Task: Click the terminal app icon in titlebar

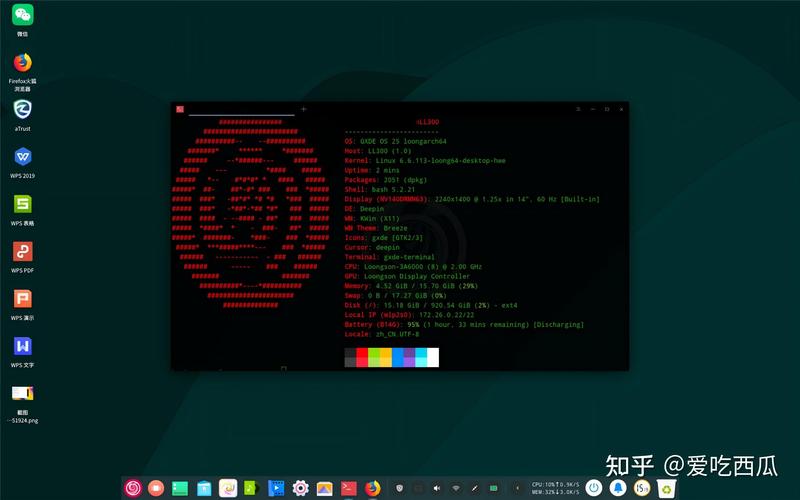Action: pyautogui.click(x=180, y=109)
